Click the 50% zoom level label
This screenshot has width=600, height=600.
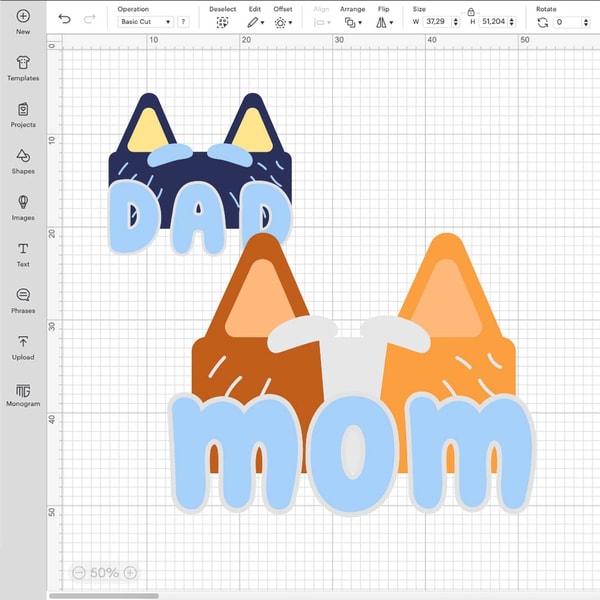click(104, 573)
